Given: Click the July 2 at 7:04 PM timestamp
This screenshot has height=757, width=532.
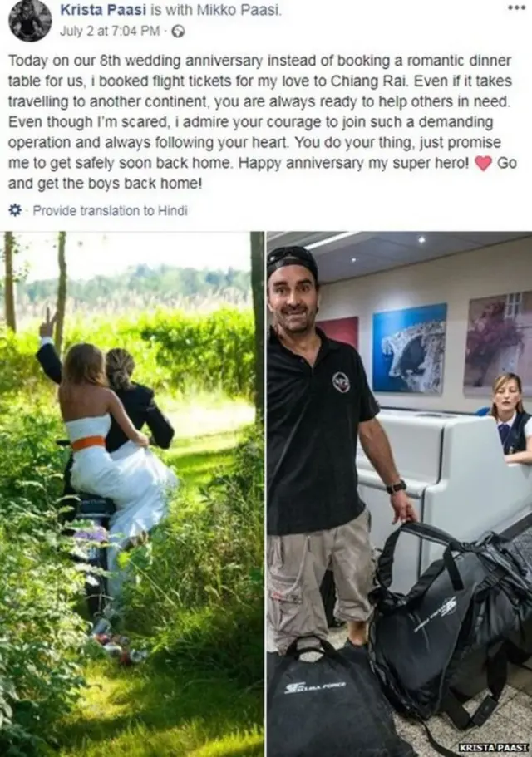Looking at the screenshot, I should pos(109,31).
